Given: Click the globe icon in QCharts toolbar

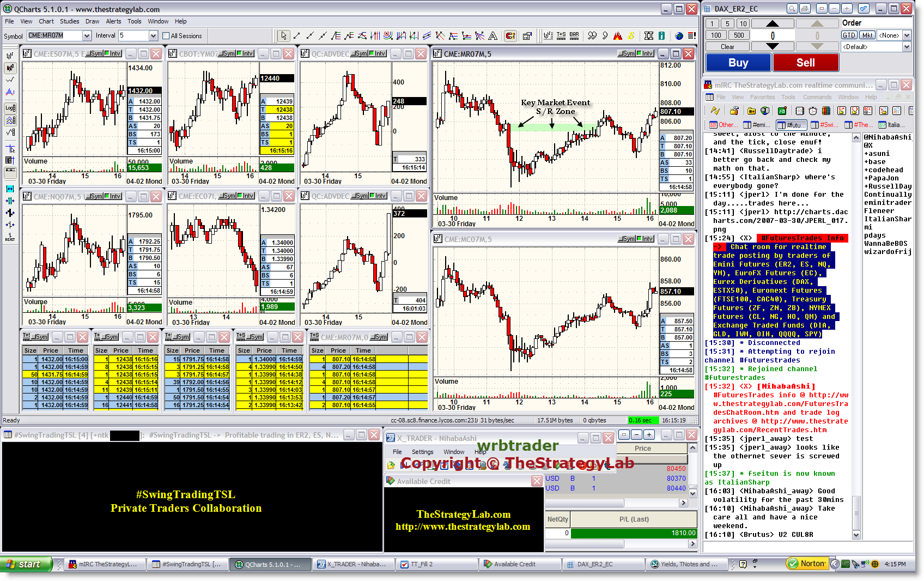Looking at the screenshot, I should [679, 36].
